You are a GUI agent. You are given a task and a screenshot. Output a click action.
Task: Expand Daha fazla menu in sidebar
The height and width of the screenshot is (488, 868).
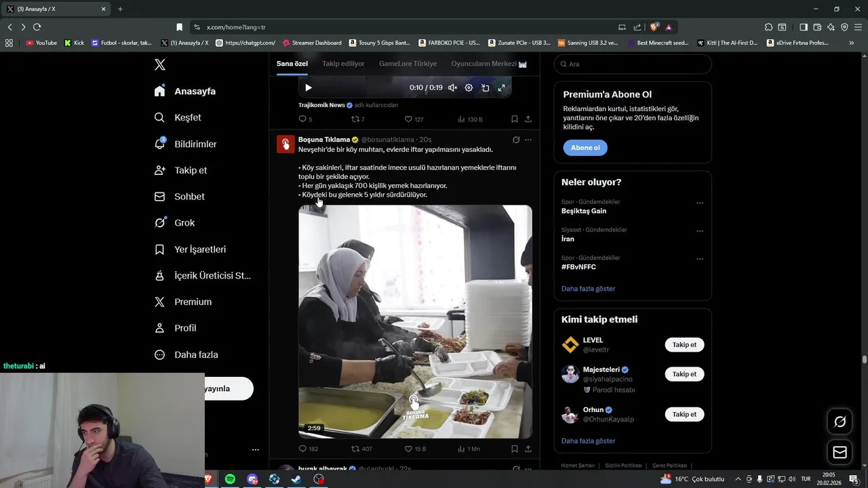pyautogui.click(x=186, y=354)
